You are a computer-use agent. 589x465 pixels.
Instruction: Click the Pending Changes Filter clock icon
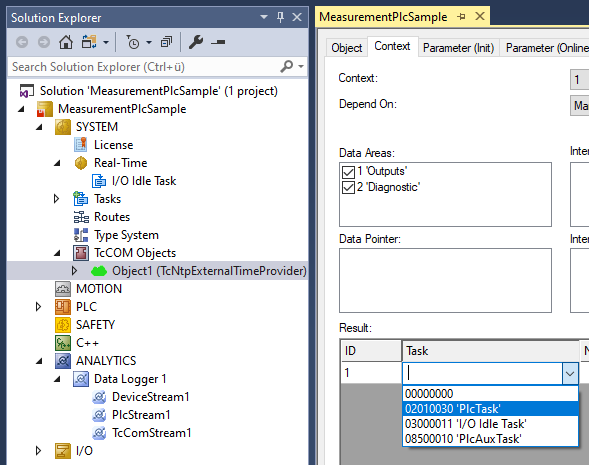pos(133,42)
